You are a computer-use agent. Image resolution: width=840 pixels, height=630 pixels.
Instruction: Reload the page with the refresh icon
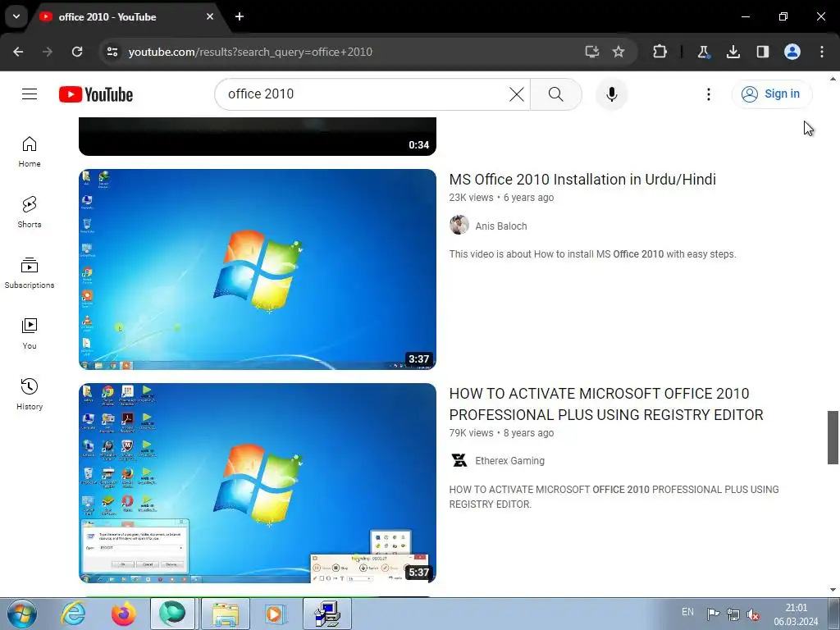pyautogui.click(x=77, y=52)
